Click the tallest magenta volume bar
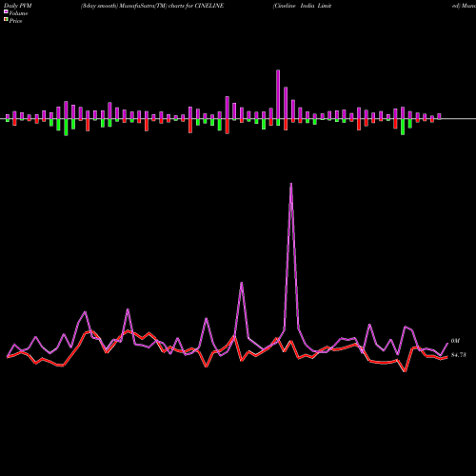The height and width of the screenshot is (476, 476). [x=278, y=94]
